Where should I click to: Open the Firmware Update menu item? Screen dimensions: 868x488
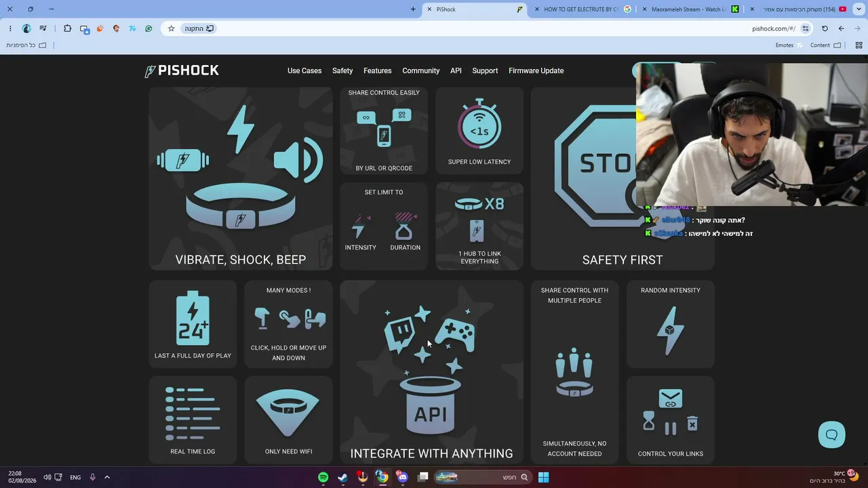536,70
